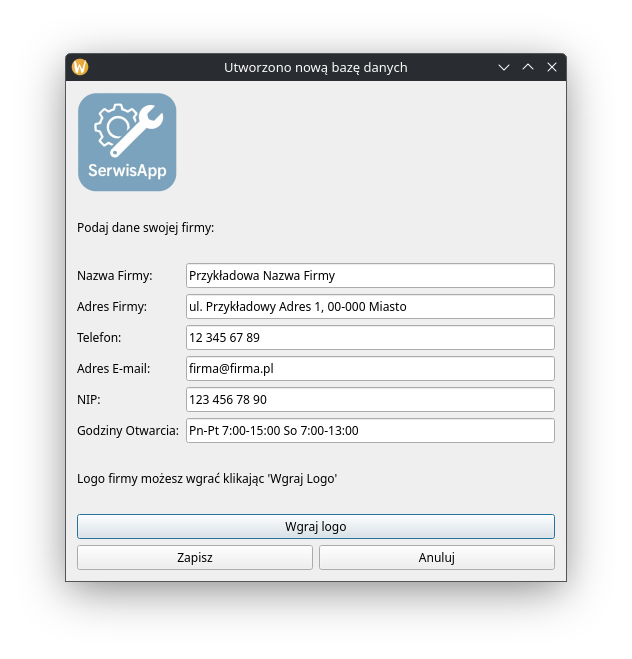Image resolution: width=632 pixels, height=659 pixels.
Task: Minimize the window using the down chevron
Action: [505, 67]
